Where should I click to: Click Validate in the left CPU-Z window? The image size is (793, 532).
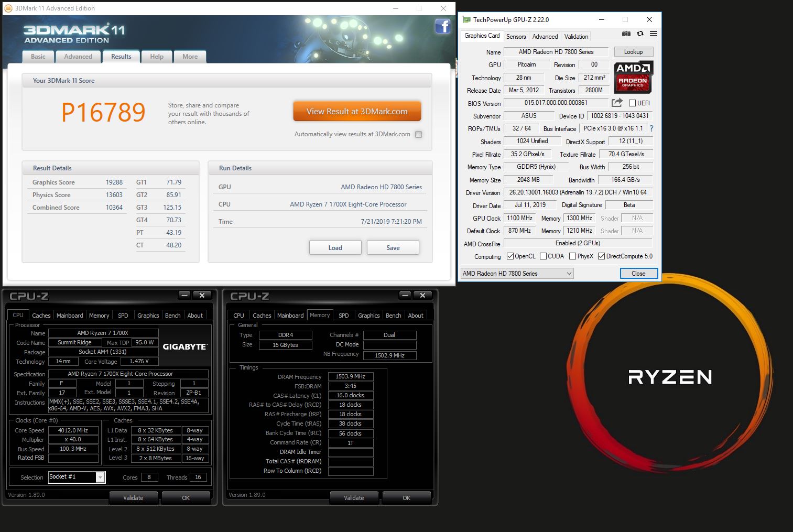[133, 498]
